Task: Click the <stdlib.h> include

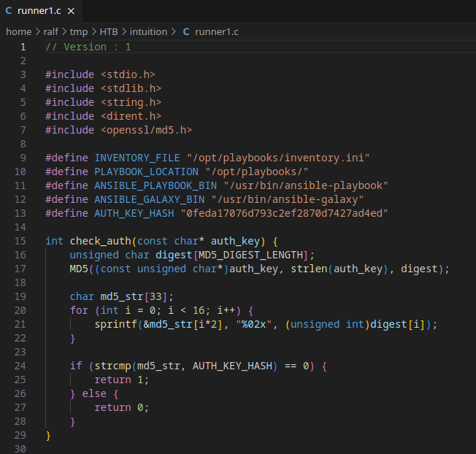Action: click(131, 88)
